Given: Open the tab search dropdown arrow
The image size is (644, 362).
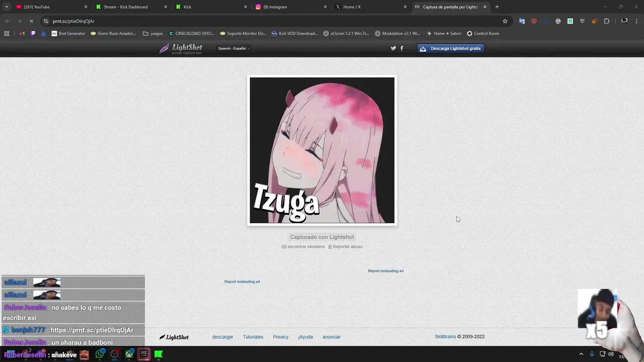Looking at the screenshot, I should 6,7.
